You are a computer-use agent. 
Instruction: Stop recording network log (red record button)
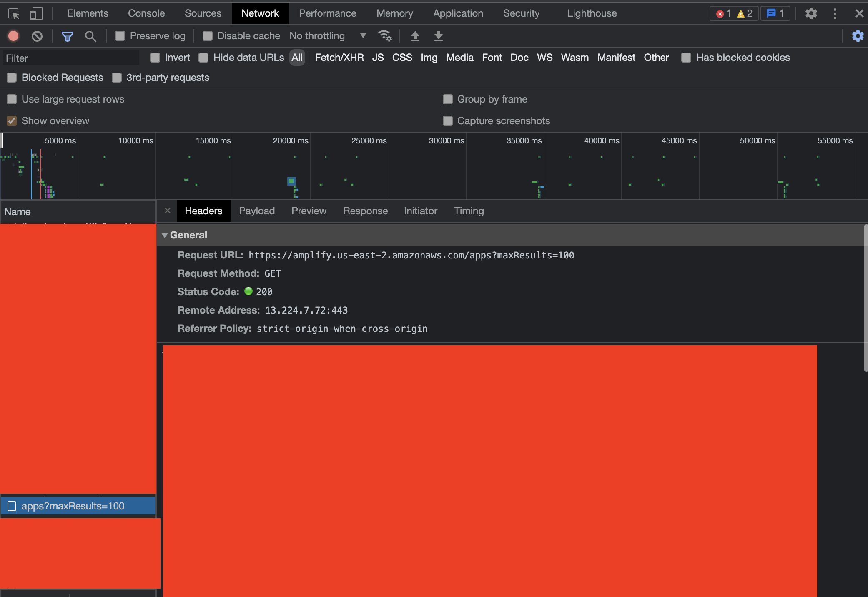click(x=13, y=36)
